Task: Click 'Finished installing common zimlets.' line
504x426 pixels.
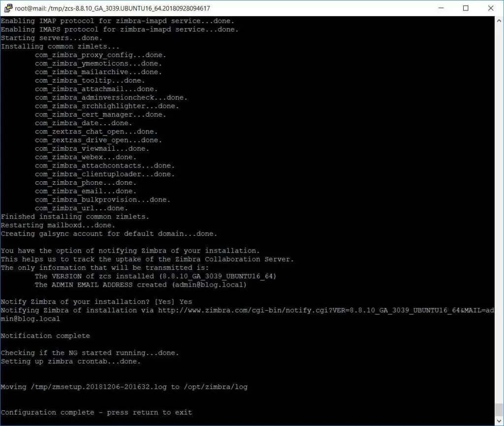Action: [75, 217]
